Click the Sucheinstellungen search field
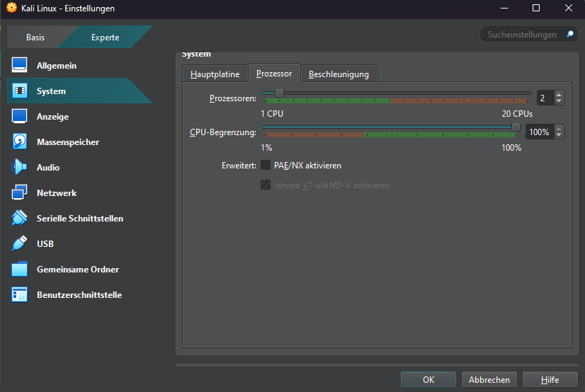The image size is (585, 392). (523, 35)
